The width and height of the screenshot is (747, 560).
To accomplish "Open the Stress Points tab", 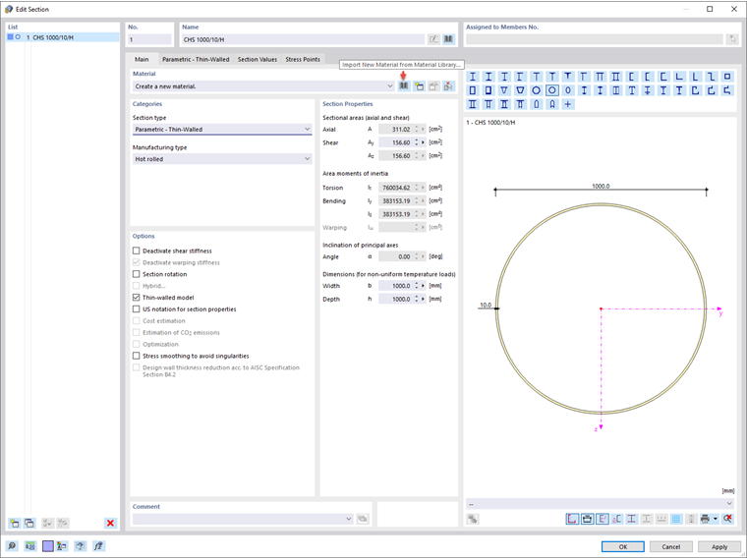I will point(303,60).
